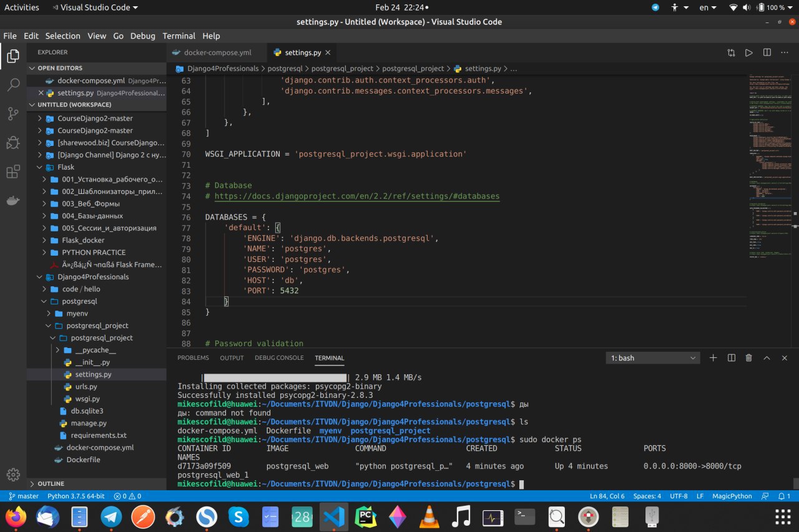Open the Manage gear menu
799x532 pixels.
pyautogui.click(x=13, y=475)
